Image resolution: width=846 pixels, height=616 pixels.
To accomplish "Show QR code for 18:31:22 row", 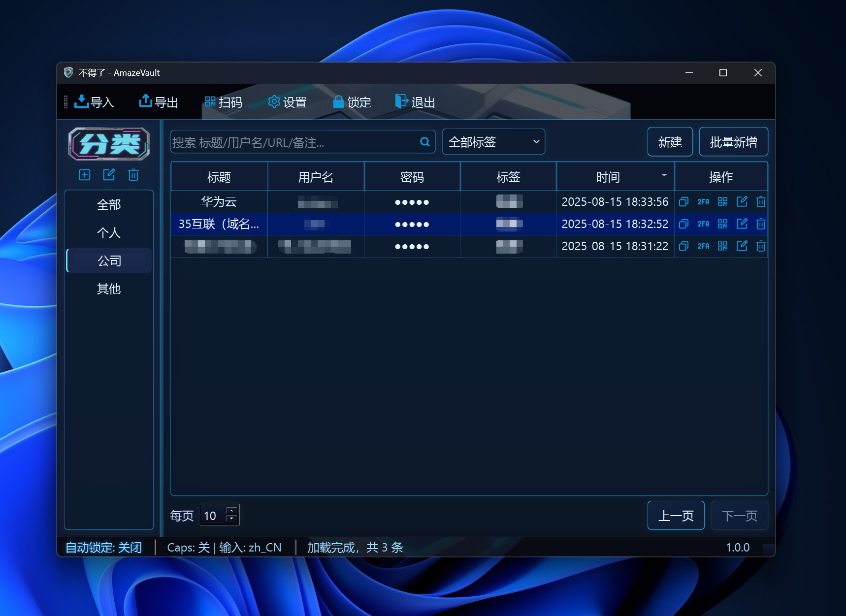I will click(722, 246).
